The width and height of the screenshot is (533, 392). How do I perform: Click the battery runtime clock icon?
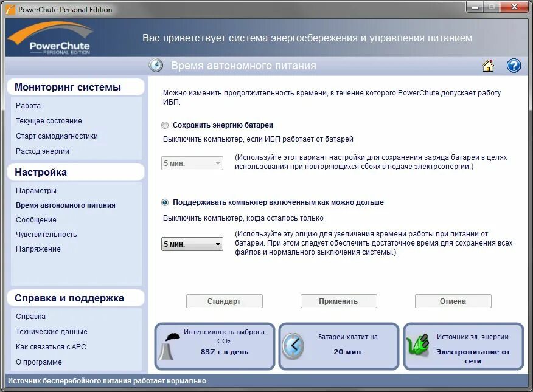click(x=293, y=346)
